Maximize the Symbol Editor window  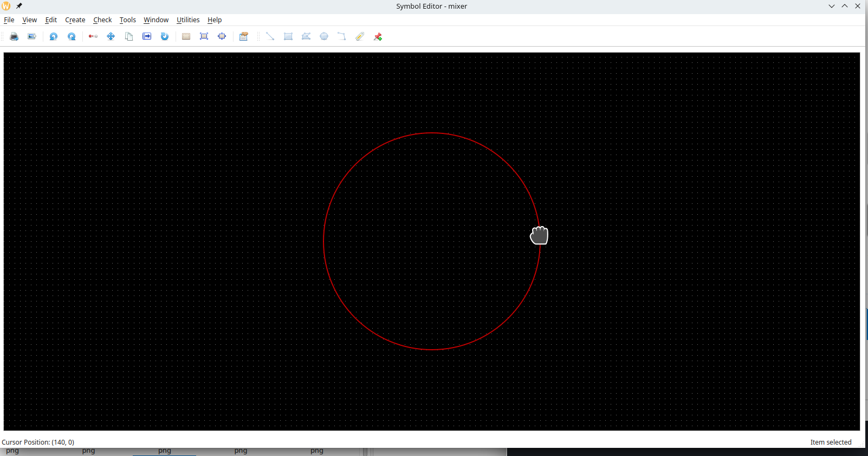tap(845, 6)
